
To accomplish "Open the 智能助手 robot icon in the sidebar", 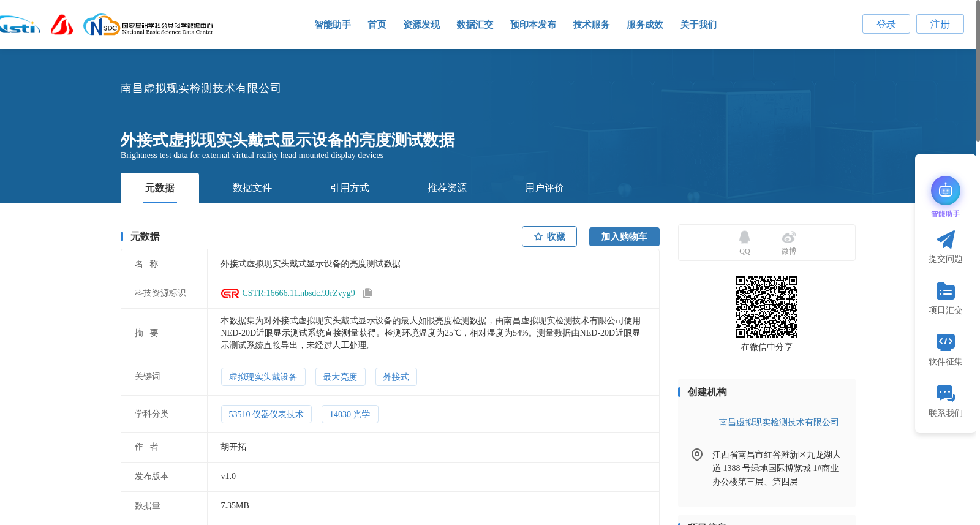I will click(x=946, y=191).
